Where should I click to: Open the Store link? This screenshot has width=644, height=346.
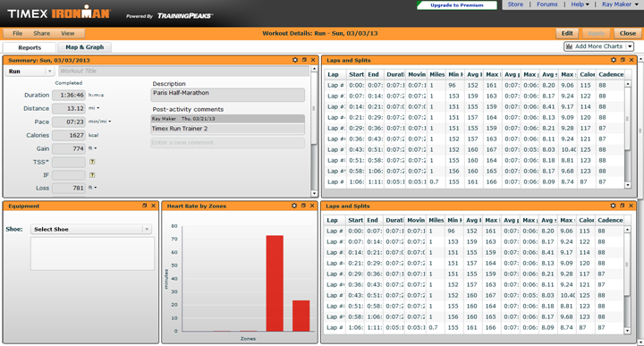coord(515,4)
